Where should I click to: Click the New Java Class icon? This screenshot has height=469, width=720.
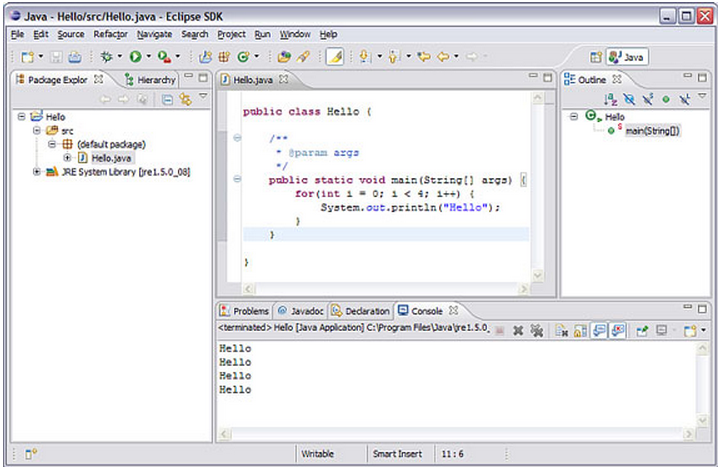[x=243, y=57]
